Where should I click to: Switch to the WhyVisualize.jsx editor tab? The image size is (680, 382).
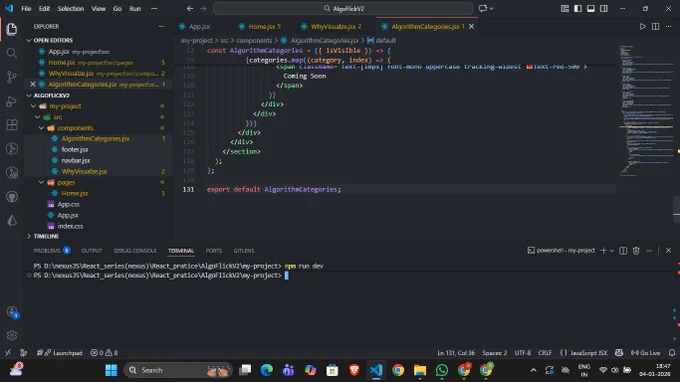[332, 26]
